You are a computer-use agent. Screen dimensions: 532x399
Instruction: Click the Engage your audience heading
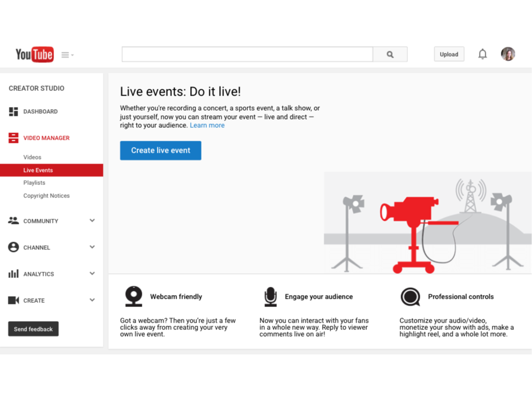(319, 297)
